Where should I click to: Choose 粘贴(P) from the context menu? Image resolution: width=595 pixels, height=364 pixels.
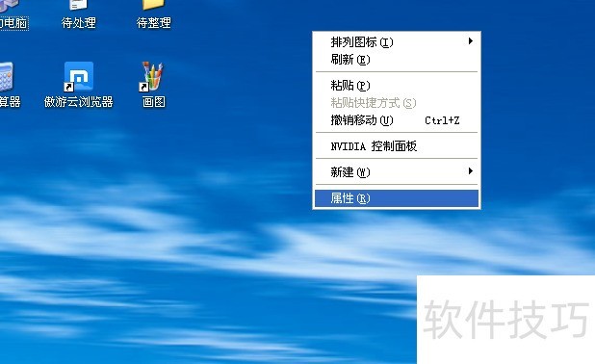tap(397, 86)
